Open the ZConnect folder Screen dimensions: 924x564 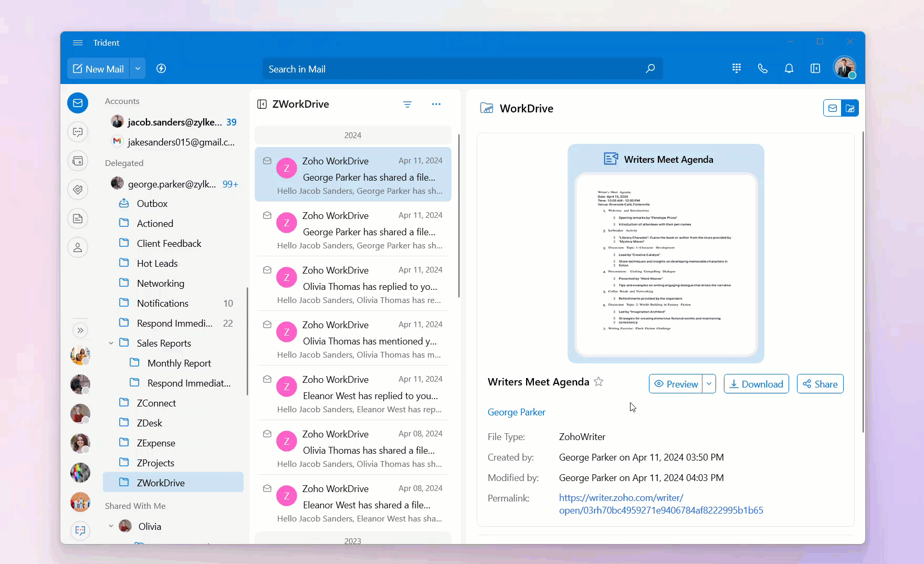pyautogui.click(x=173, y=403)
